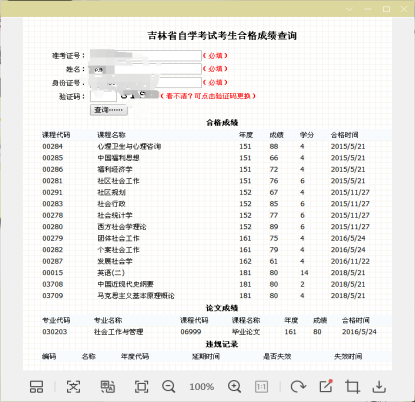Fit the image to window

pyautogui.click(x=141, y=387)
